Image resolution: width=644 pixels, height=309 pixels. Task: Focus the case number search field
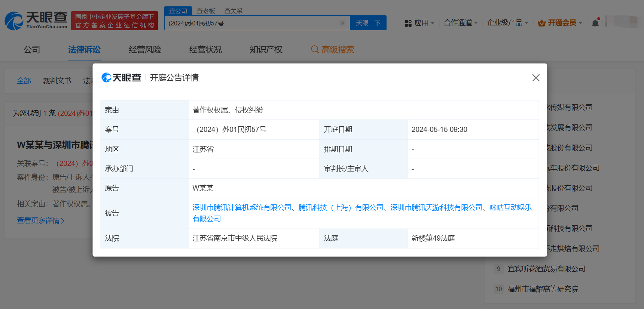(x=251, y=23)
